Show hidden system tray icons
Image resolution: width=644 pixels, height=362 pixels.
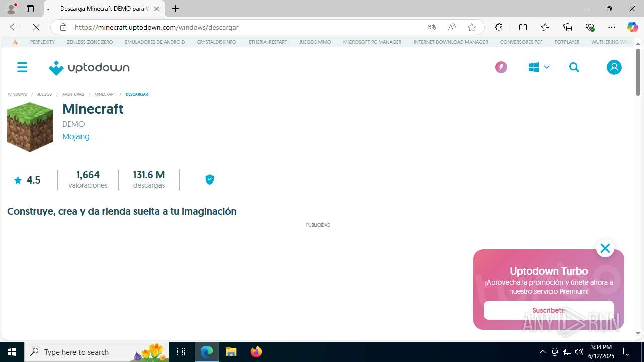coord(542,352)
